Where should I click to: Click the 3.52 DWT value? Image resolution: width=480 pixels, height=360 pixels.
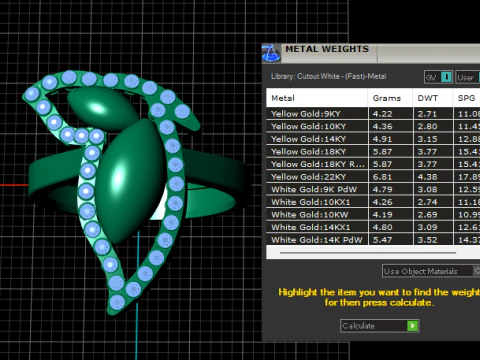tap(427, 240)
